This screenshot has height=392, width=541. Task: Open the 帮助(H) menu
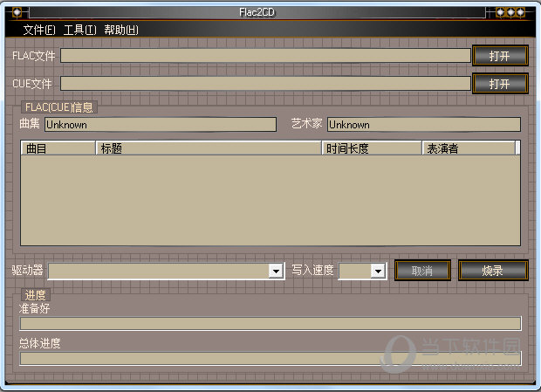tap(121, 30)
